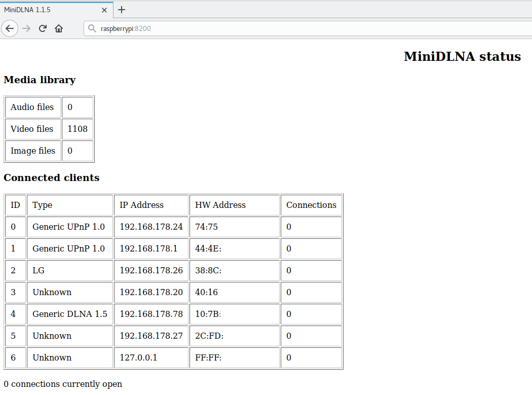Click the 1108 video count value
The width and height of the screenshot is (532, 395).
click(x=78, y=129)
